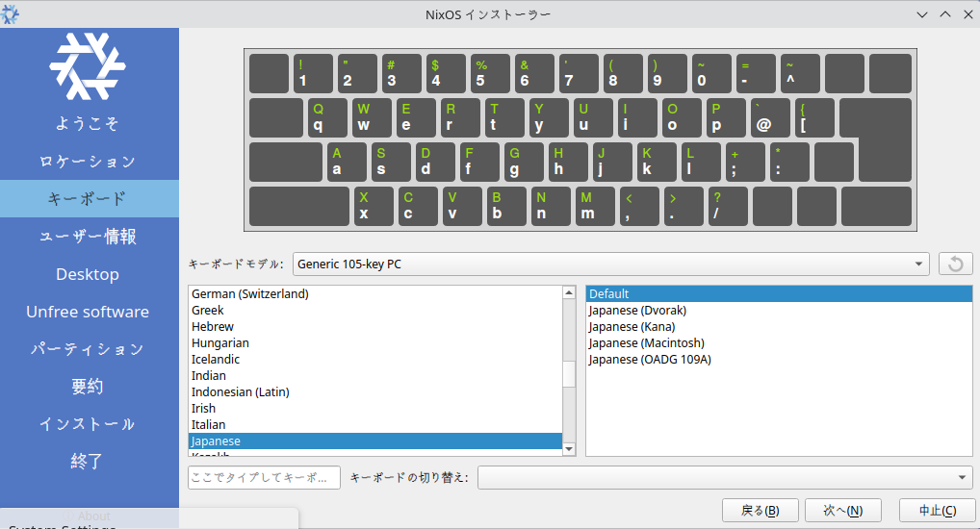Click the ^ key in keyboard preview
The image size is (980, 529).
800,74
